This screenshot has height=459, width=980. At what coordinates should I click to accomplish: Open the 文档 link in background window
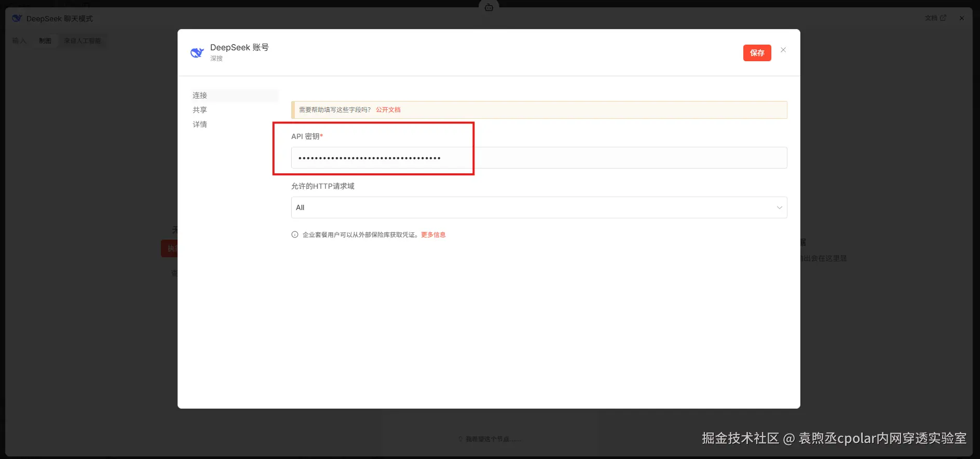(x=931, y=18)
